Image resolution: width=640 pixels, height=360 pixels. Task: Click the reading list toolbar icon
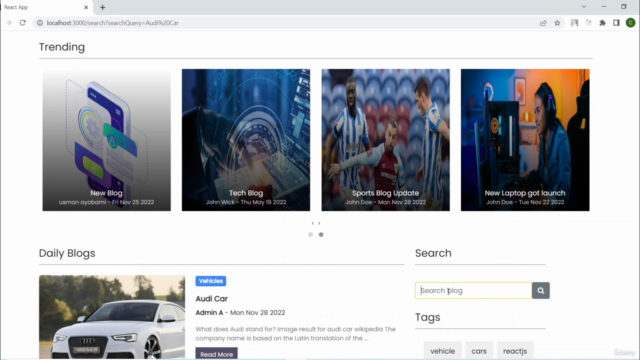pyautogui.click(x=575, y=23)
